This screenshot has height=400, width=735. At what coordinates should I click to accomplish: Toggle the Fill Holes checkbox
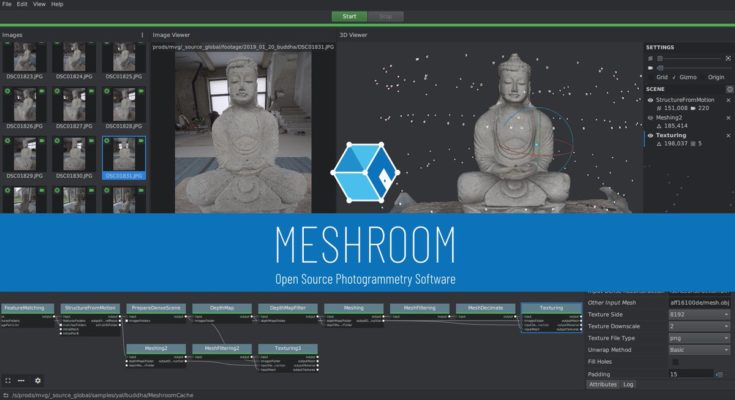(x=675, y=362)
